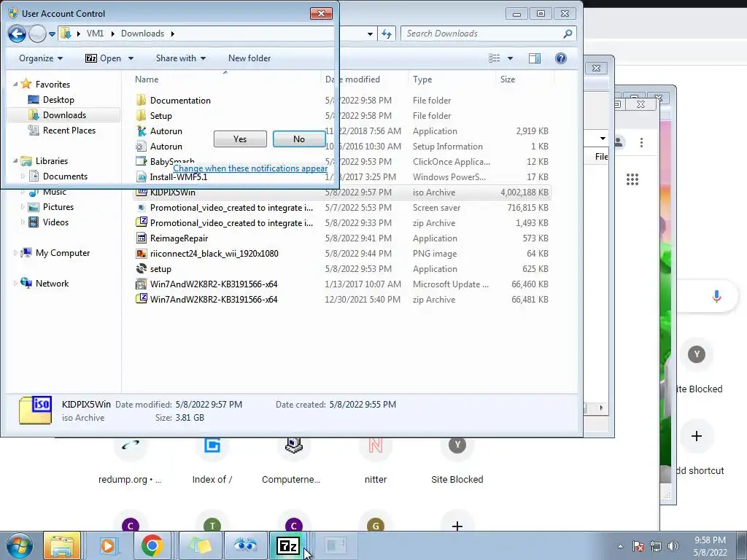The width and height of the screenshot is (747, 560).
Task: Click the voice search microphone in Chrome
Action: 716,296
